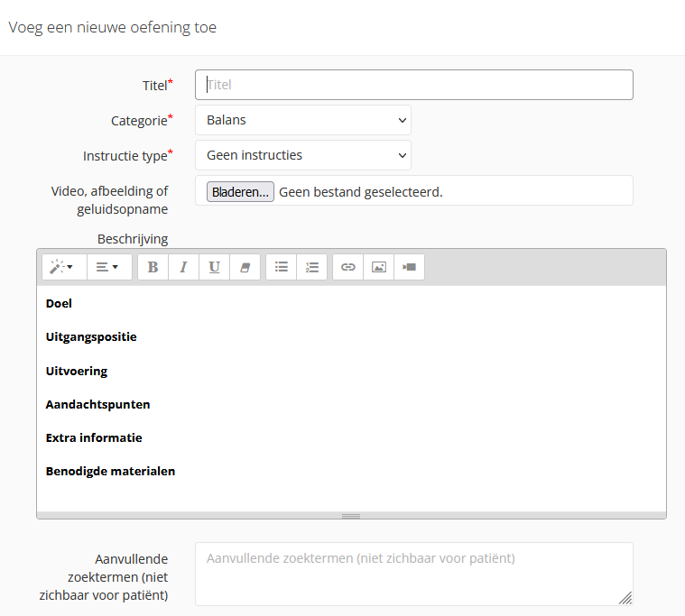The height and width of the screenshot is (616, 685).
Task: Click the 'Benodigde materialen' heading text
Action: 110,471
